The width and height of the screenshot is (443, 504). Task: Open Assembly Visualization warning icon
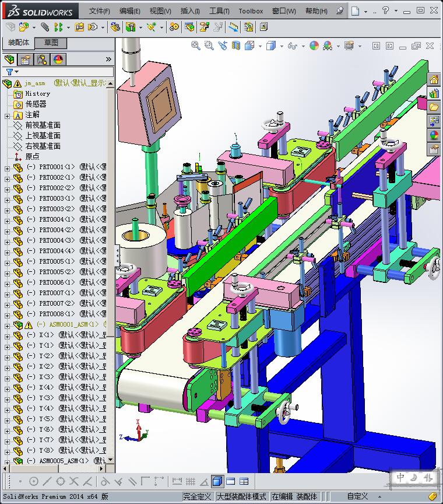pyautogui.click(x=248, y=27)
